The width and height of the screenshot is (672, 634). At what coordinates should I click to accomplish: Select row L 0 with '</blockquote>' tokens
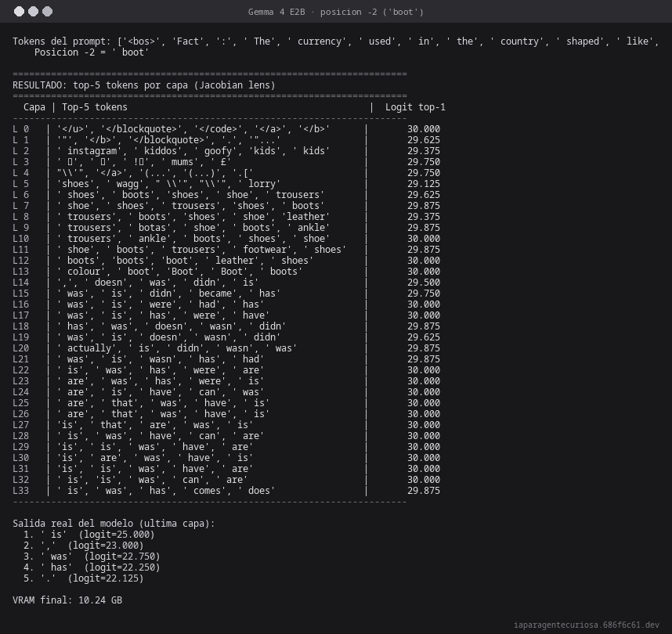(226, 129)
